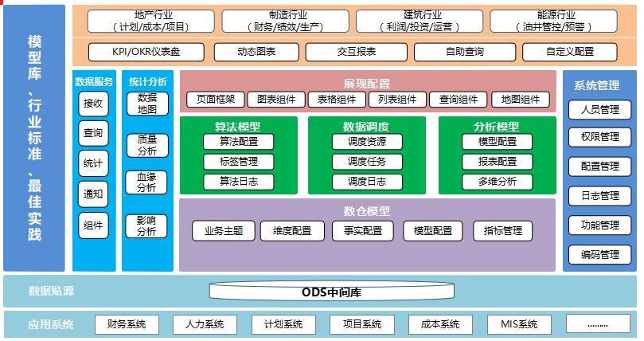The image size is (644, 341).
Task: Click the 自助查询 box
Action: click(x=465, y=52)
